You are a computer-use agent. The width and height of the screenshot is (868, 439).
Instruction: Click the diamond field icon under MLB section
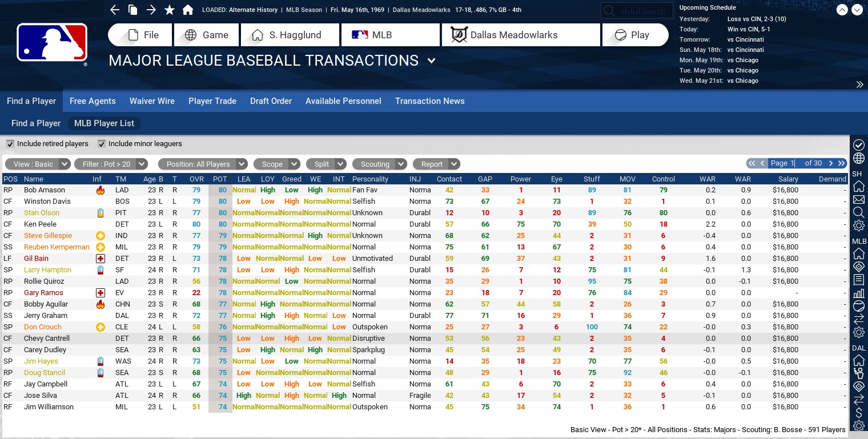click(x=859, y=267)
